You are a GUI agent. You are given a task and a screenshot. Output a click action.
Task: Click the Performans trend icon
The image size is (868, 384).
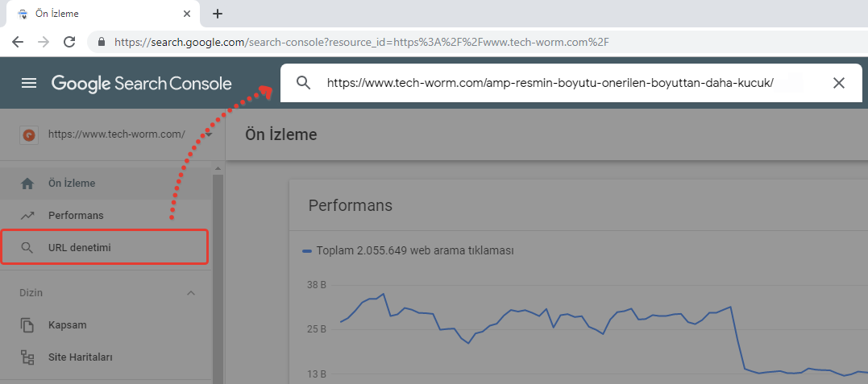pos(27,216)
